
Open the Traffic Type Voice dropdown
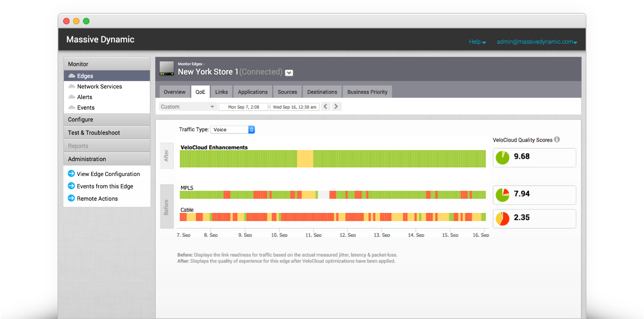[x=233, y=130]
